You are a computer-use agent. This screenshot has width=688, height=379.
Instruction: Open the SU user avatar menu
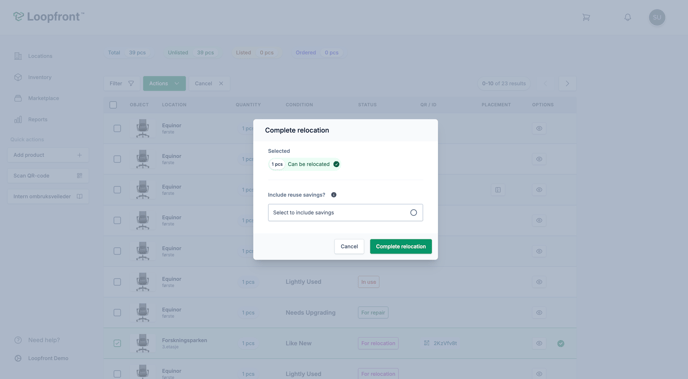pos(657,18)
